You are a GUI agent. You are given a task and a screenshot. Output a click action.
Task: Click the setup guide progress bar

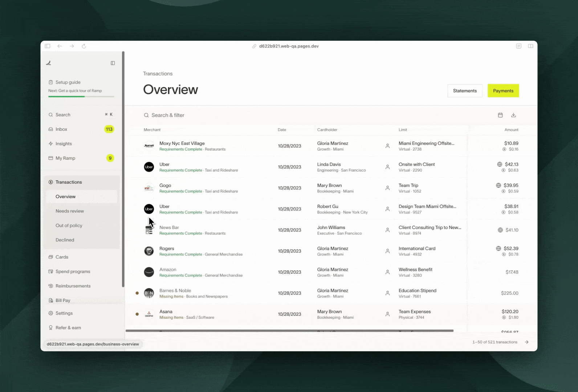tap(81, 97)
